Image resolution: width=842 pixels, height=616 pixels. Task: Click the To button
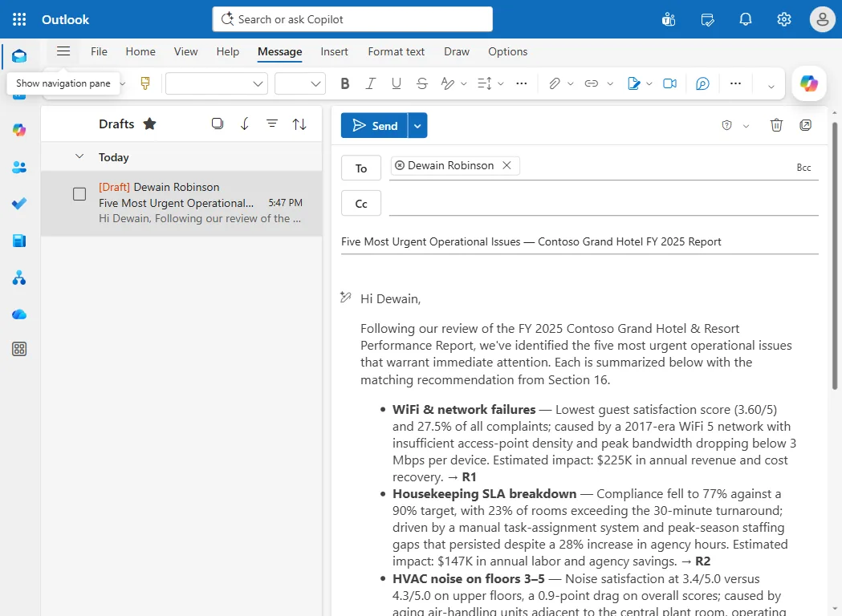[361, 168]
